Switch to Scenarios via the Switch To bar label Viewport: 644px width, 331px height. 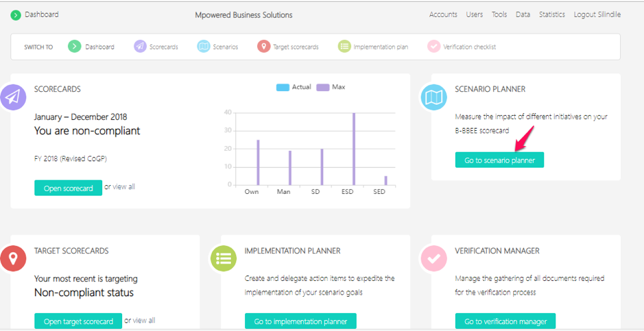pos(226,47)
